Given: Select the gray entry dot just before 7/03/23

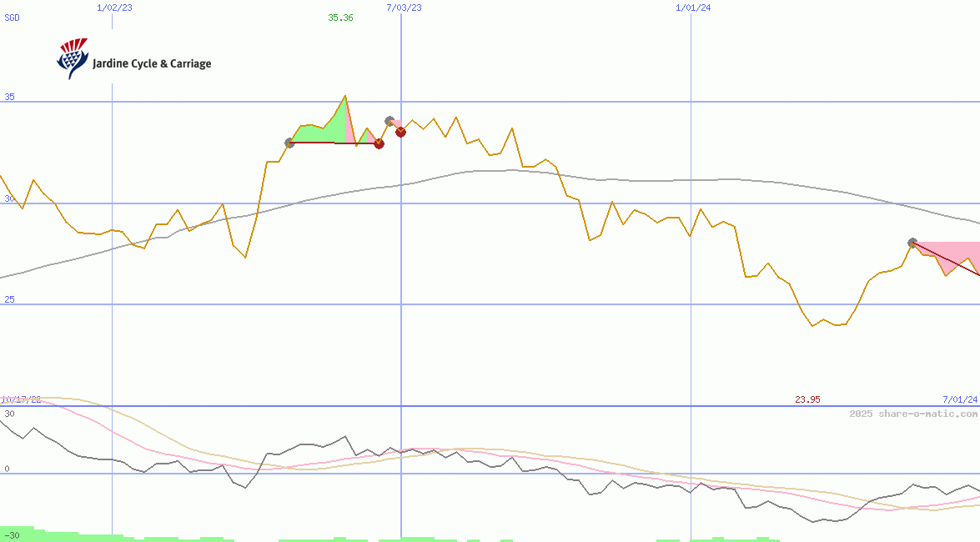Looking at the screenshot, I should (389, 121).
